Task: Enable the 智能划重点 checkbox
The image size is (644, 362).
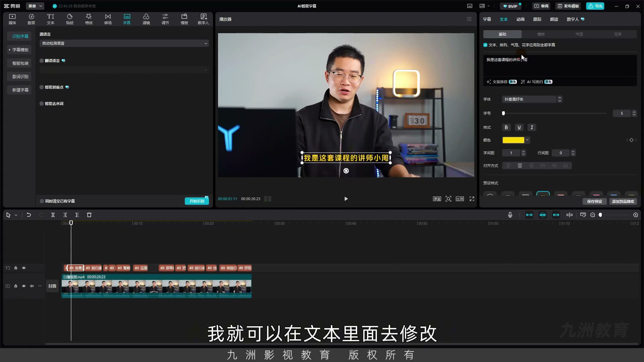Action: coord(42,87)
